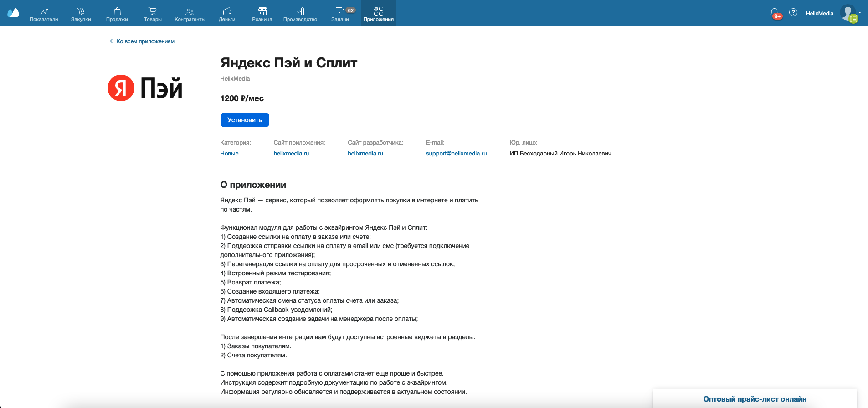Click support@helixmedia.ru email link
Image resolution: width=868 pixels, height=408 pixels.
tap(456, 154)
